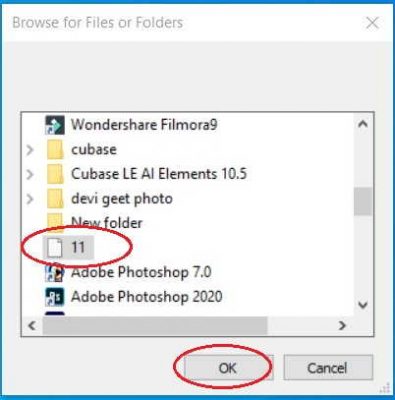Confirm selection with the OK button
The width and height of the screenshot is (395, 400).
pyautogui.click(x=228, y=368)
